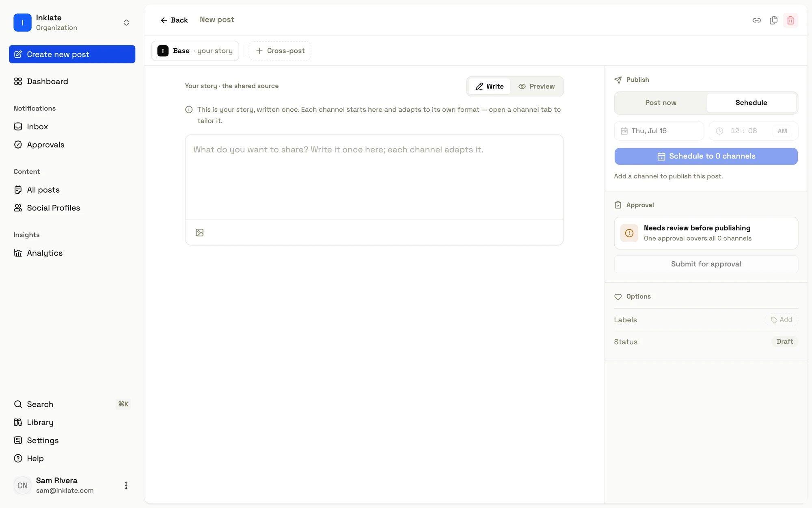Click the minutes field showing 08

752,131
